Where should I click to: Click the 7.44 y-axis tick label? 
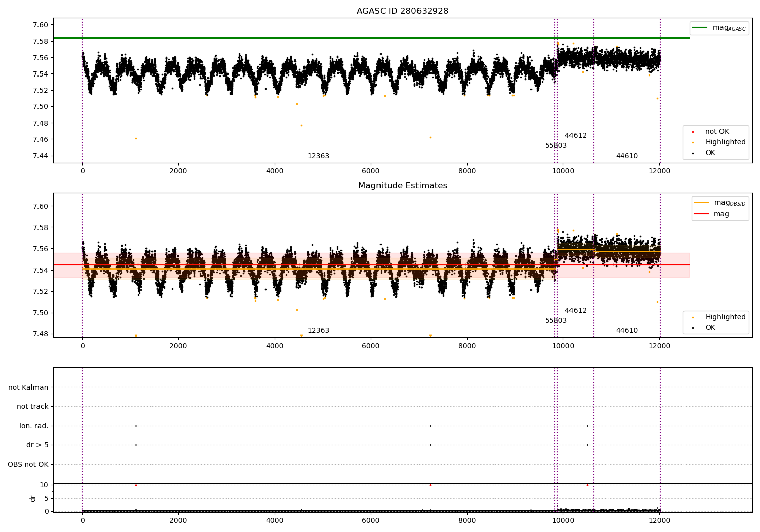click(41, 156)
